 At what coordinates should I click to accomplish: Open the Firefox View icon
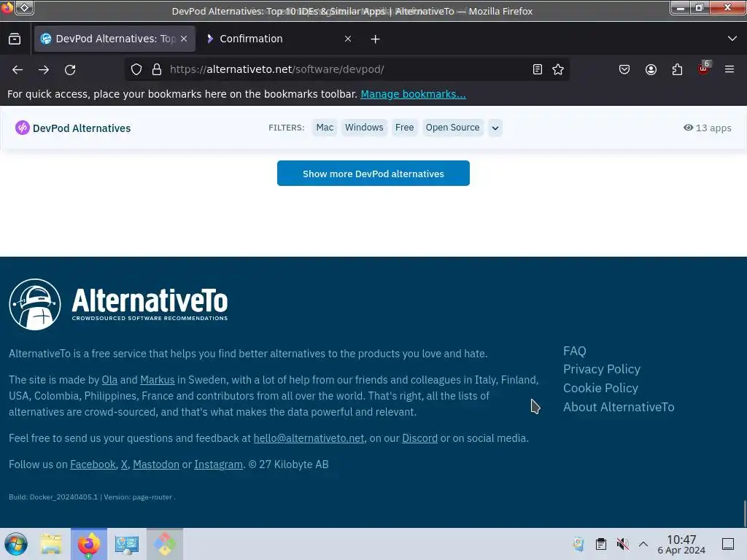[x=15, y=39]
